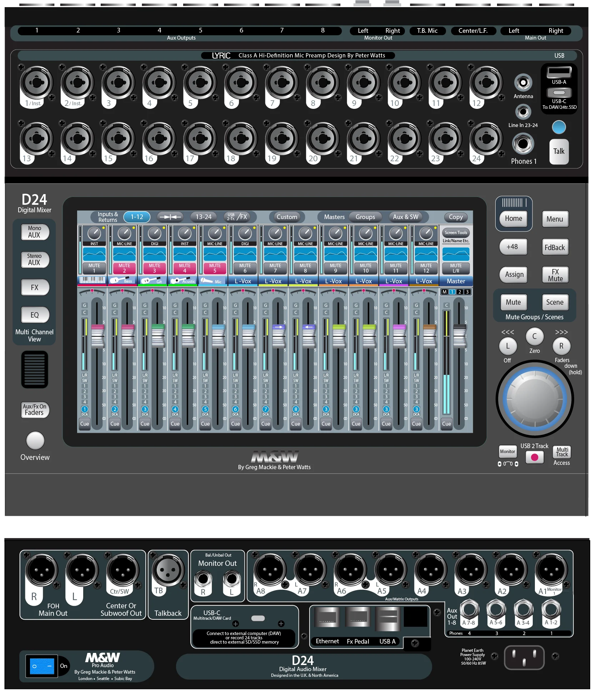
Task: Toggle MUTE L/R on Master
Action: tap(456, 268)
